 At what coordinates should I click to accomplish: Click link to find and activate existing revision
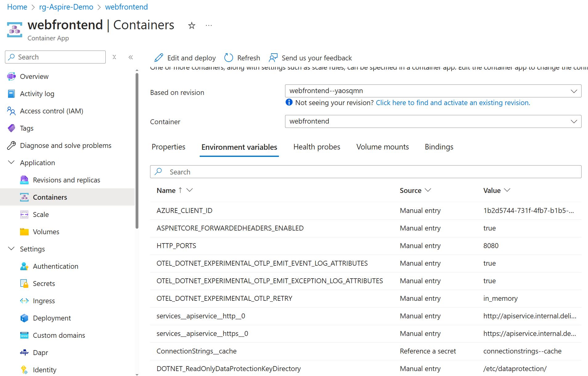pyautogui.click(x=453, y=103)
